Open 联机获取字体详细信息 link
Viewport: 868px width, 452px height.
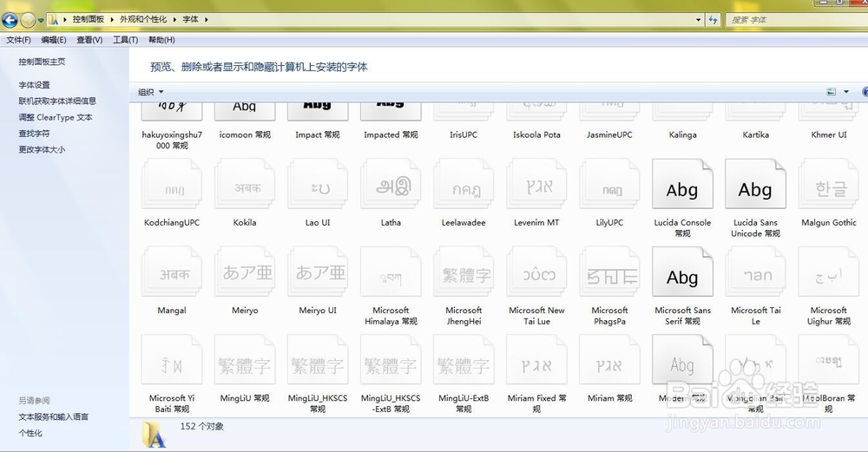coord(57,101)
